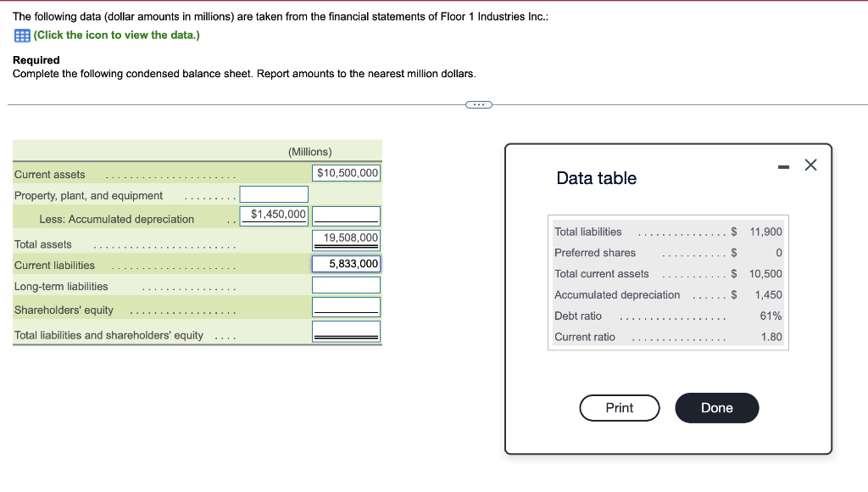Image resolution: width=868 pixels, height=492 pixels.
Task: Click the 'Shareholders' equity' label
Action: (x=64, y=310)
